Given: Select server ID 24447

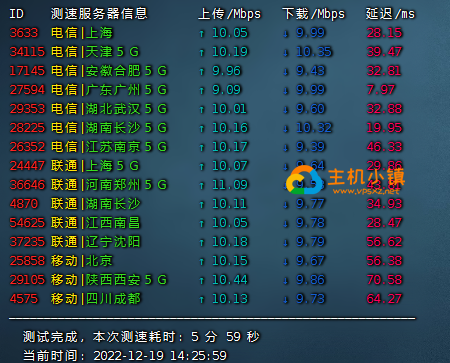Looking at the screenshot, I should [27, 166].
